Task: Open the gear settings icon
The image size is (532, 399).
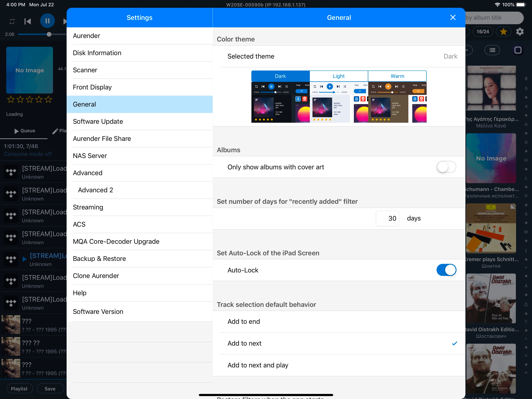Action: click(x=520, y=32)
